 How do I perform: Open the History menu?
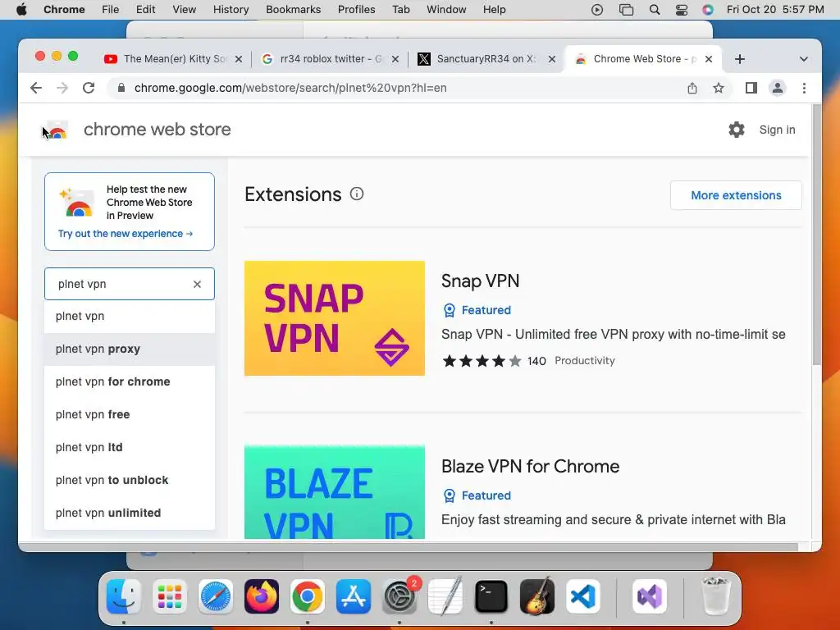(x=231, y=10)
